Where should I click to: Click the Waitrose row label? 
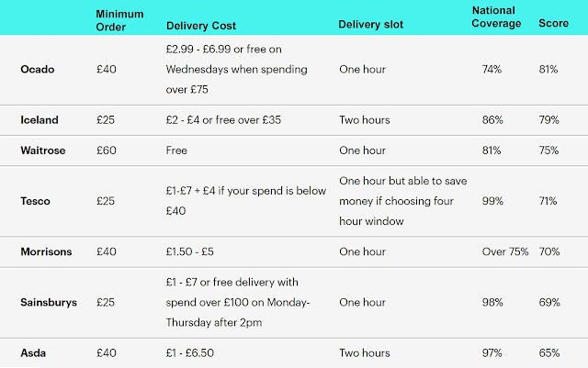(x=41, y=149)
